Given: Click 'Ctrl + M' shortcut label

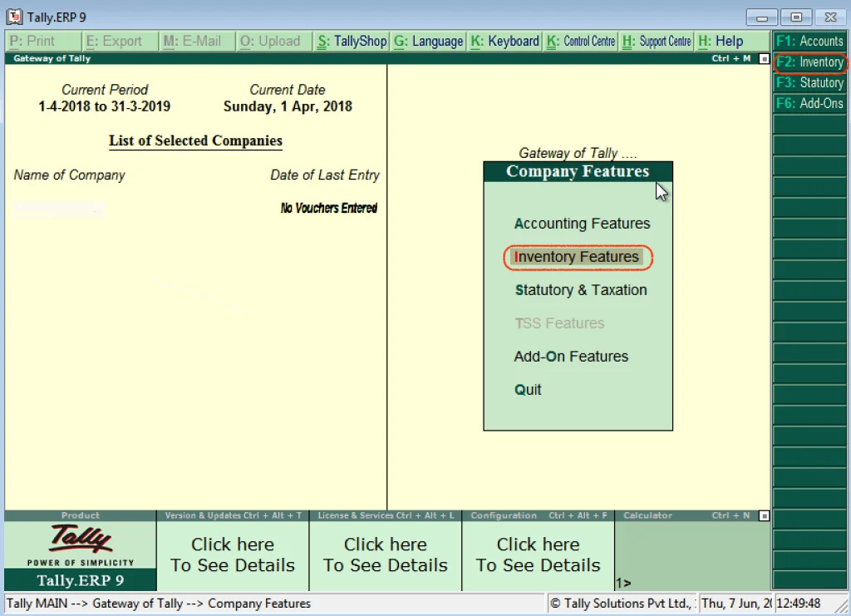Looking at the screenshot, I should (731, 59).
